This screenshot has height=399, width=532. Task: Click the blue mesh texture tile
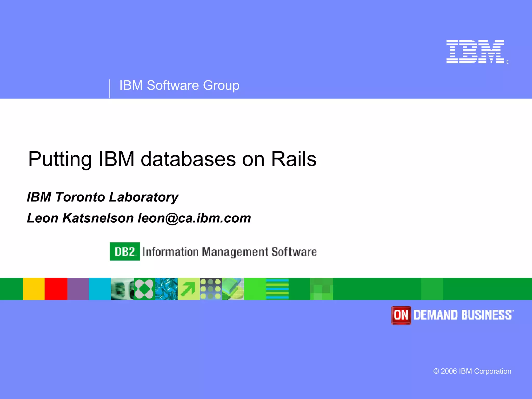167,289
